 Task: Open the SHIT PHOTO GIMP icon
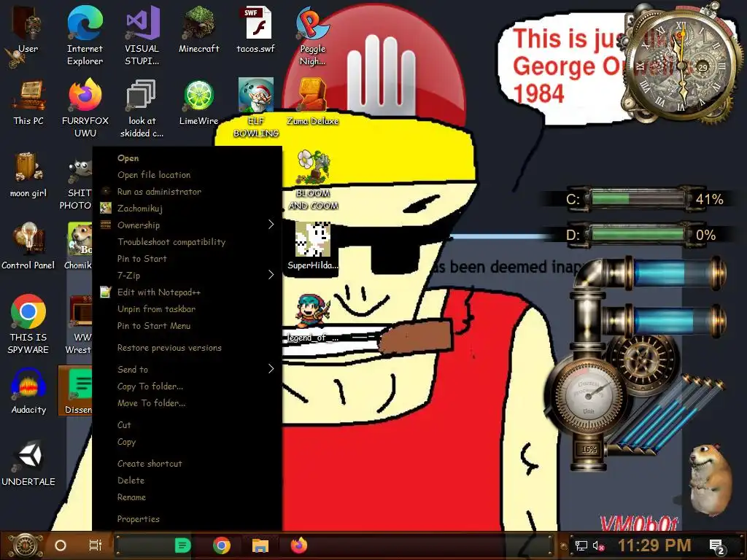coord(76,184)
